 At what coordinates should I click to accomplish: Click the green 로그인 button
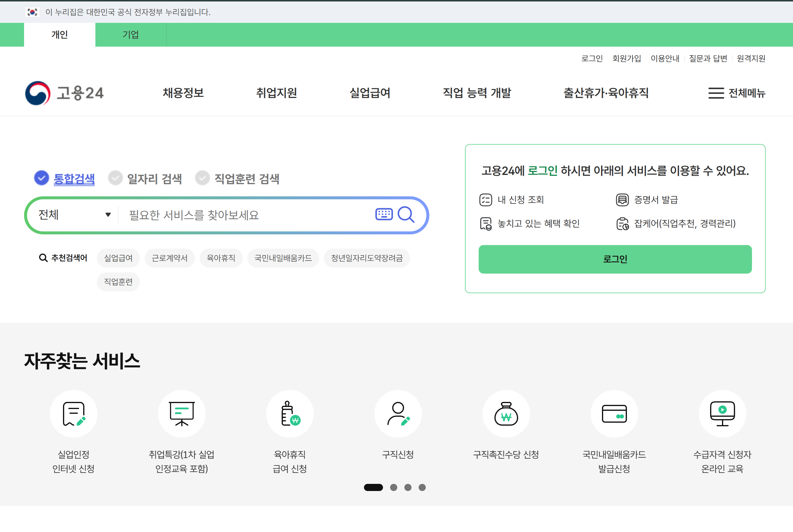click(615, 259)
